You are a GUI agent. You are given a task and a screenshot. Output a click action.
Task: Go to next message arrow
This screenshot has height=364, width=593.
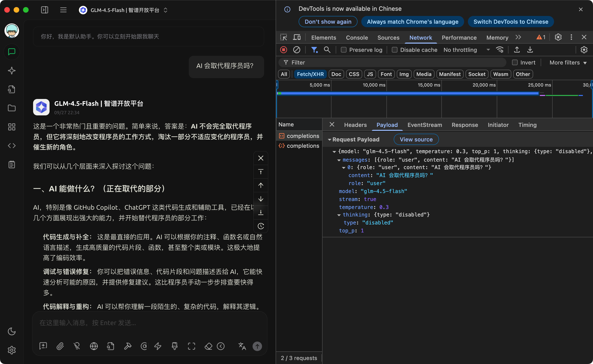[261, 199]
